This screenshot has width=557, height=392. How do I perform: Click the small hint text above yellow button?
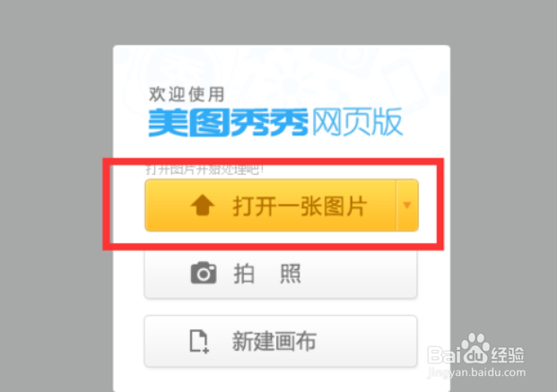(205, 170)
